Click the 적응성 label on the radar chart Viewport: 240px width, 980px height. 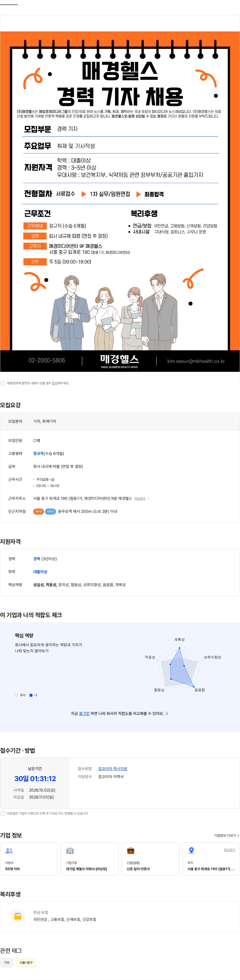(150, 657)
